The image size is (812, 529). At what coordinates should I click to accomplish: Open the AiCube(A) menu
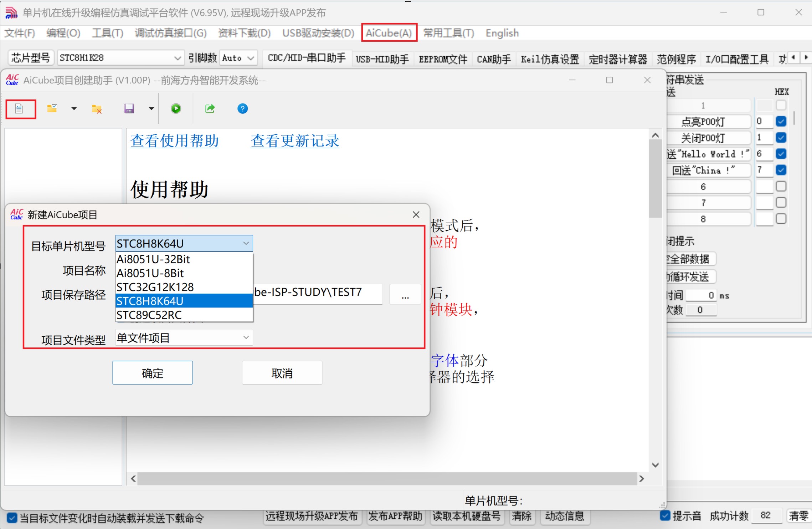coord(389,33)
